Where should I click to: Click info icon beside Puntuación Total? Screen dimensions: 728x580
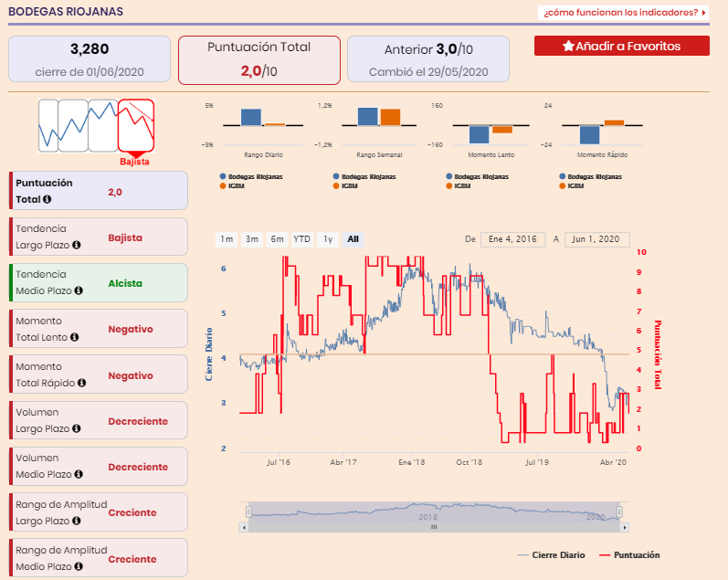click(x=47, y=199)
